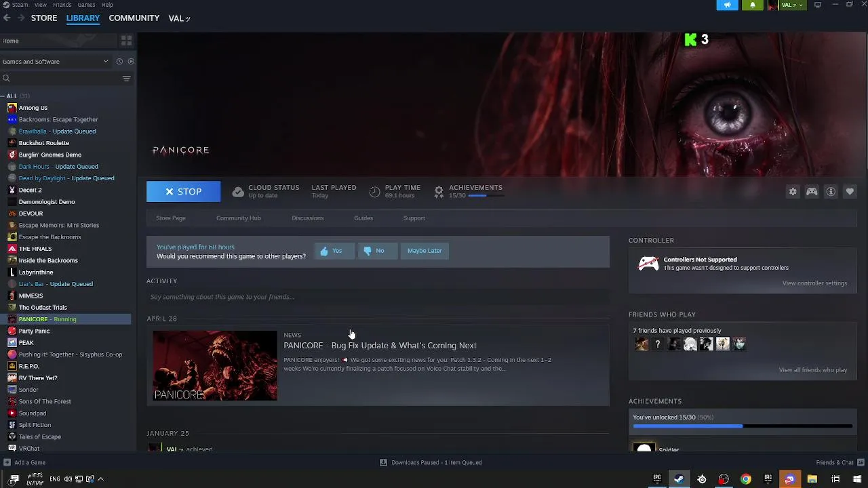Go back with the left arrow
Screen dimensions: 868x488
(x=7, y=18)
